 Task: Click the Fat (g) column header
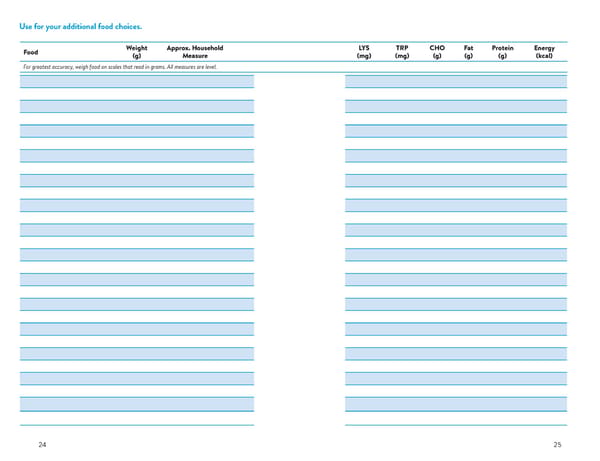point(468,52)
